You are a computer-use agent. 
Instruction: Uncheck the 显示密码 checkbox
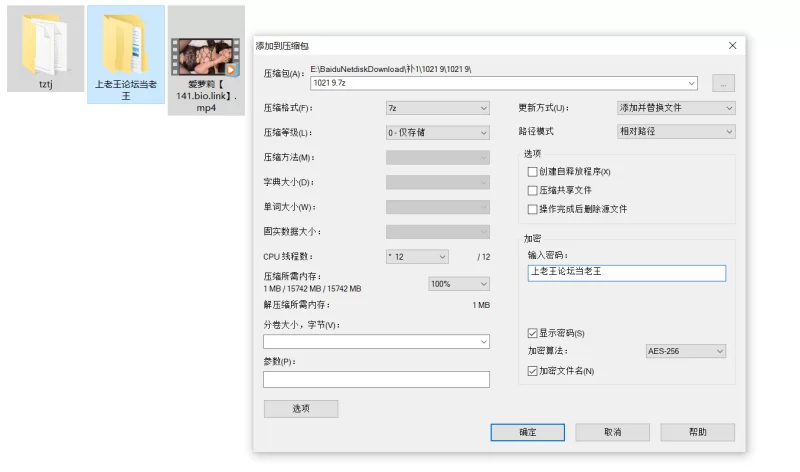(x=532, y=332)
